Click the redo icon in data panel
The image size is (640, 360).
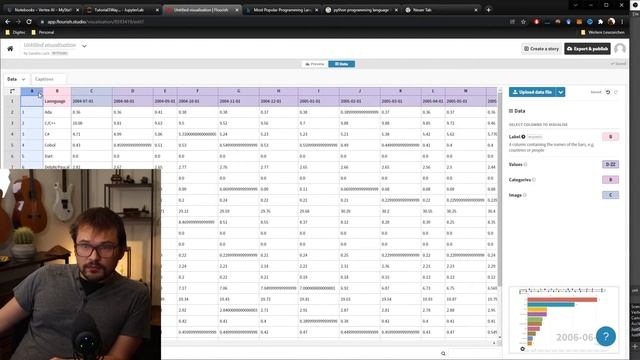tap(616, 92)
